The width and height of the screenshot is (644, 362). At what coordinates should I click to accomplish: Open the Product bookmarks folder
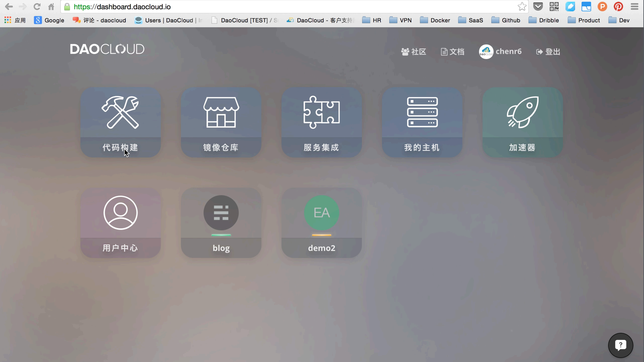coord(584,20)
